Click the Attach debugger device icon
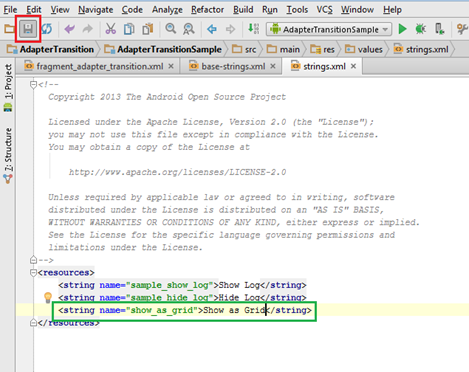 pos(439,29)
